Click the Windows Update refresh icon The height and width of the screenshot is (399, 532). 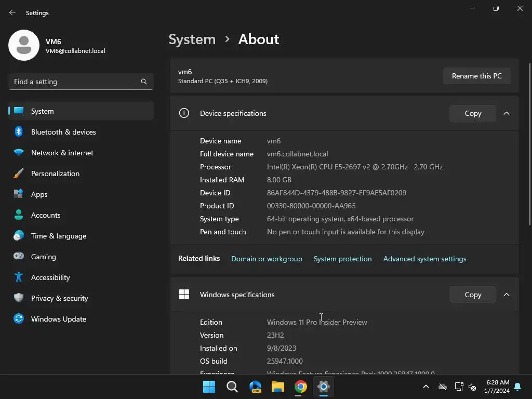click(19, 318)
